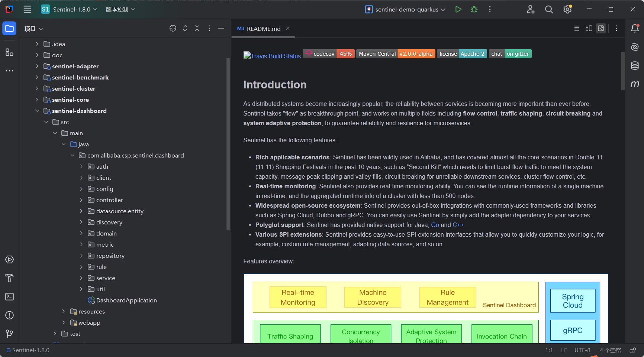Collapse the sentinel-dashboard module folder
Image resolution: width=644 pixels, height=357 pixels.
coord(37,111)
